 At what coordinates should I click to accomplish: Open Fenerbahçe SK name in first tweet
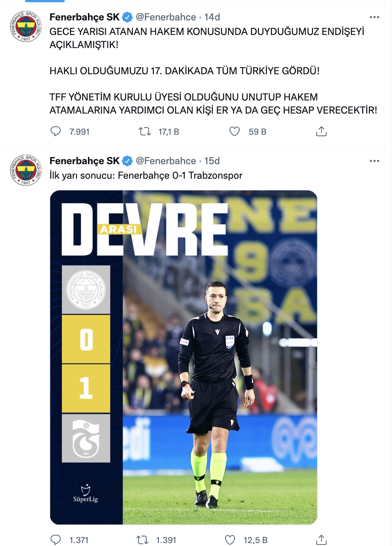click(x=84, y=17)
